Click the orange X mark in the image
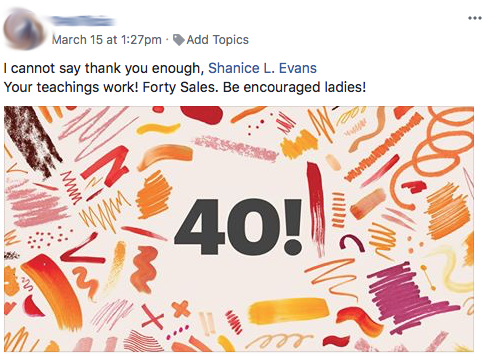Screen dimensions: 492x361 point(182,309)
